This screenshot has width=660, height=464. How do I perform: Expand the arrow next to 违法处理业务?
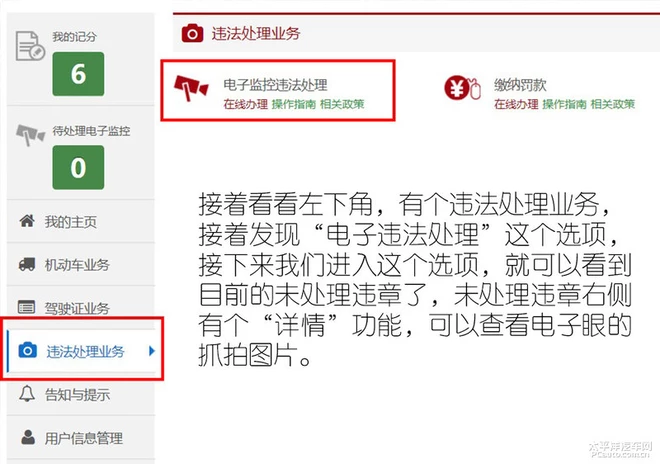coord(152,350)
